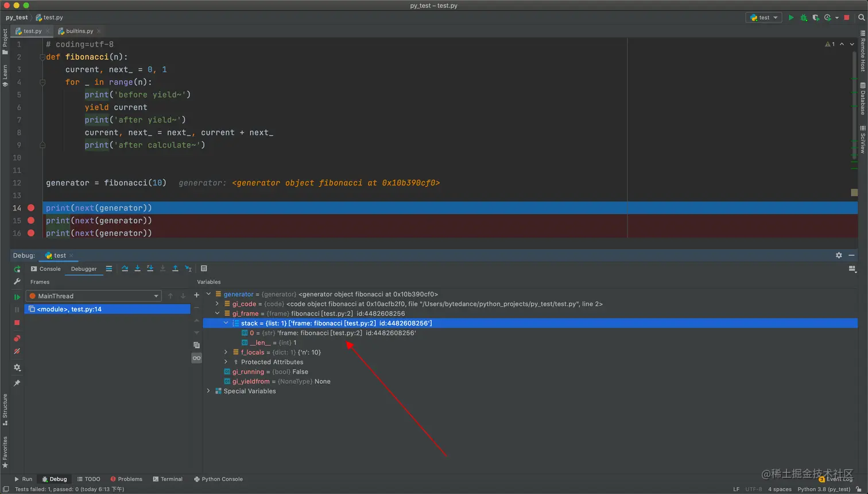Click the debug panel gear settings icon

click(x=17, y=367)
